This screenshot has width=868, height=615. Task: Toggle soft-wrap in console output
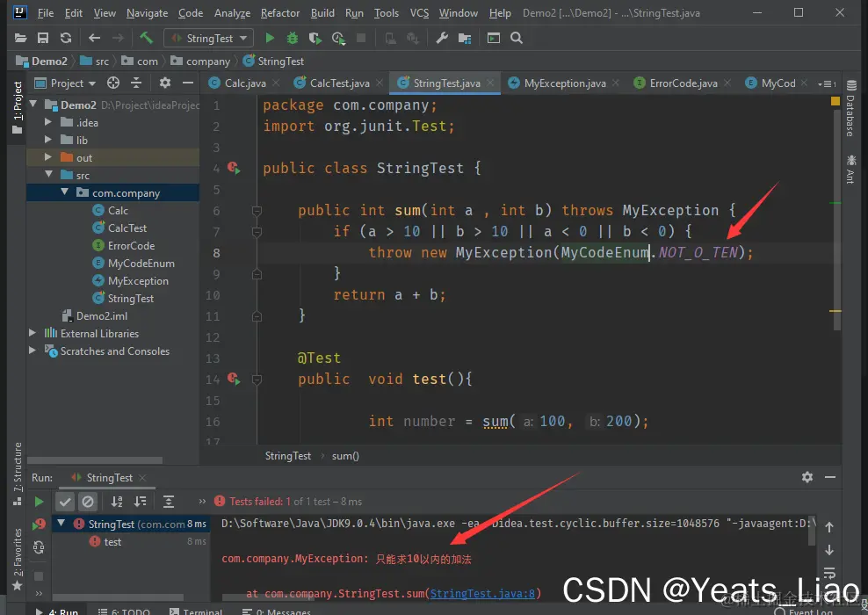pyautogui.click(x=829, y=572)
